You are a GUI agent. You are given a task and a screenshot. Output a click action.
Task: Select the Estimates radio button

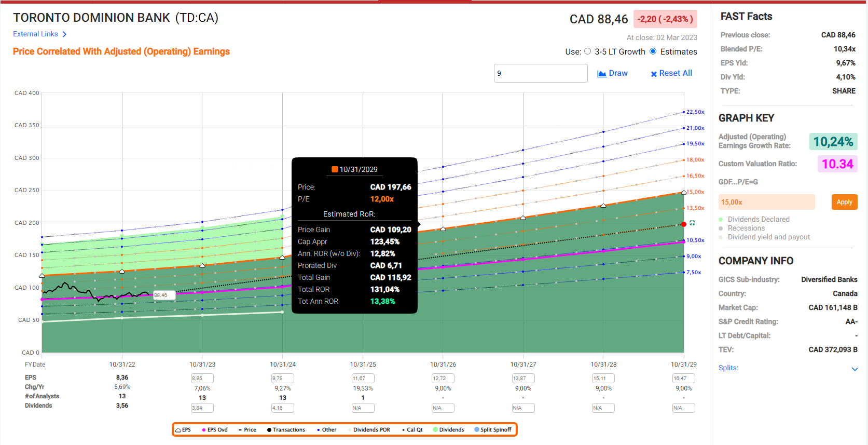click(653, 51)
